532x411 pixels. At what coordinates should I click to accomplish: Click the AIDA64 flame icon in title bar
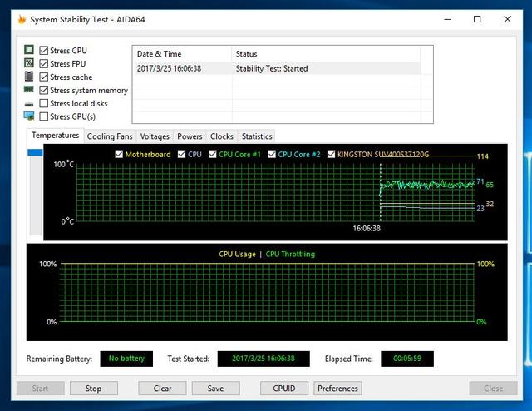click(x=22, y=19)
